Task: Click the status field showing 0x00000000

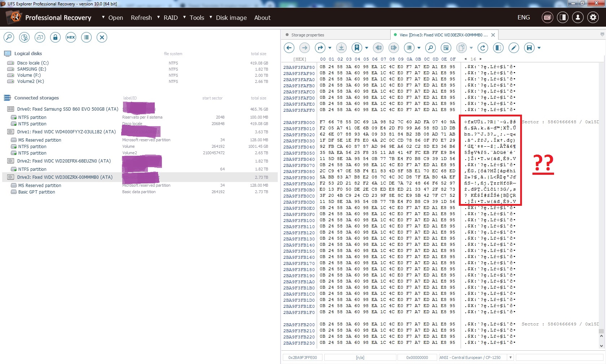Action: pyautogui.click(x=417, y=358)
